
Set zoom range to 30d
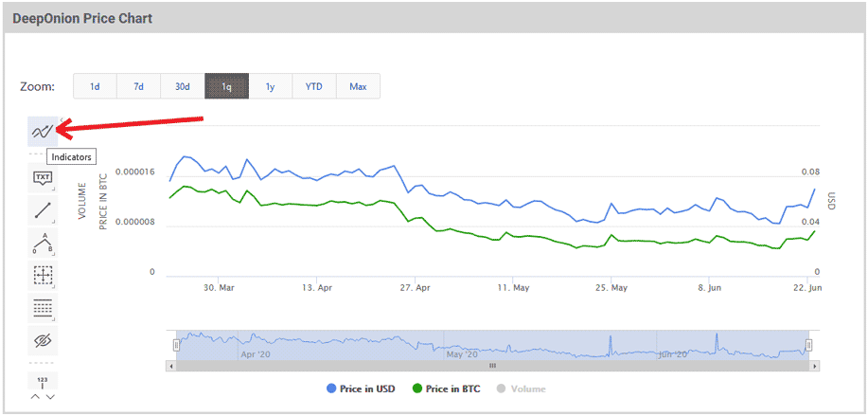tap(183, 86)
